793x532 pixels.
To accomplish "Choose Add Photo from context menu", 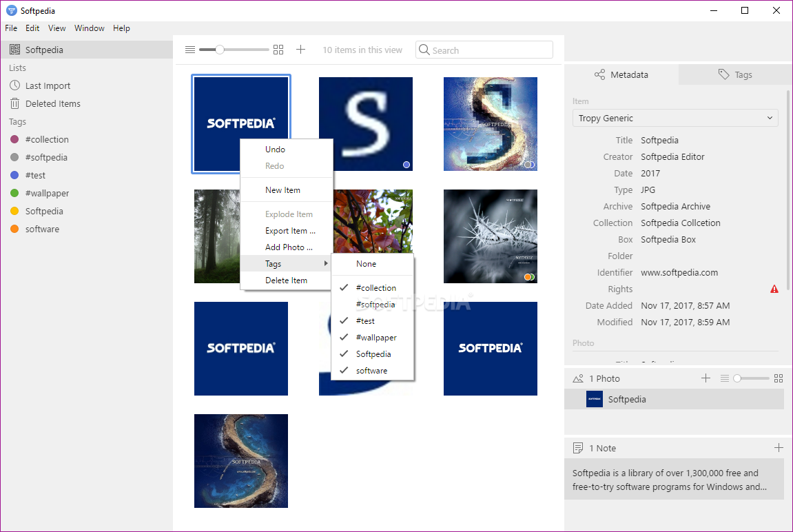I will [x=286, y=247].
